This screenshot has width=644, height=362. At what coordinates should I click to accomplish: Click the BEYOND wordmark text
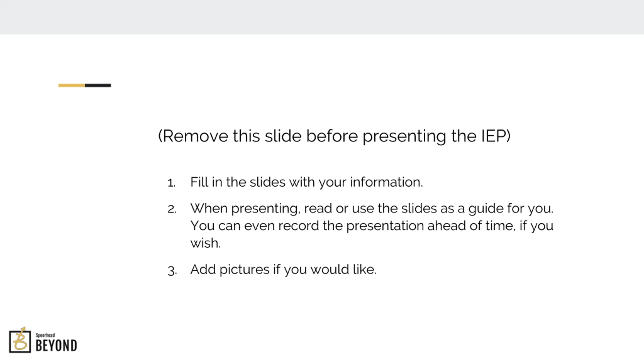click(56, 345)
